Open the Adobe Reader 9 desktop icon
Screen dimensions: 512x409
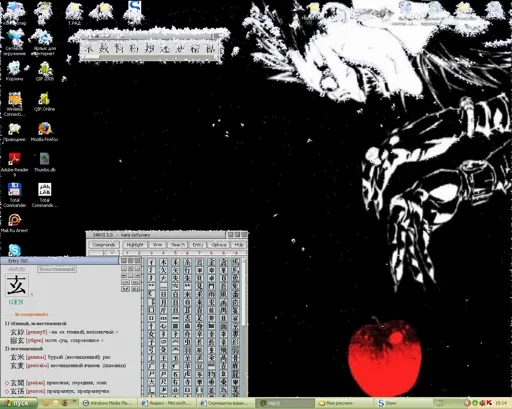click(14, 164)
